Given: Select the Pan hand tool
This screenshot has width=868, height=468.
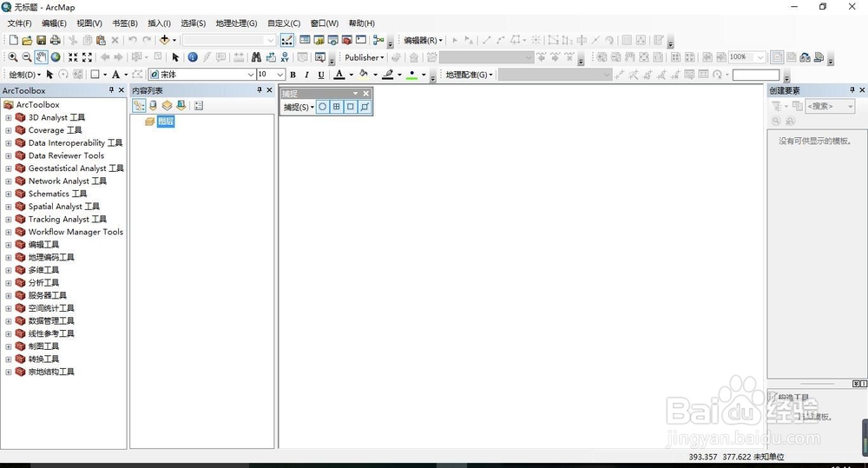Looking at the screenshot, I should (41, 57).
